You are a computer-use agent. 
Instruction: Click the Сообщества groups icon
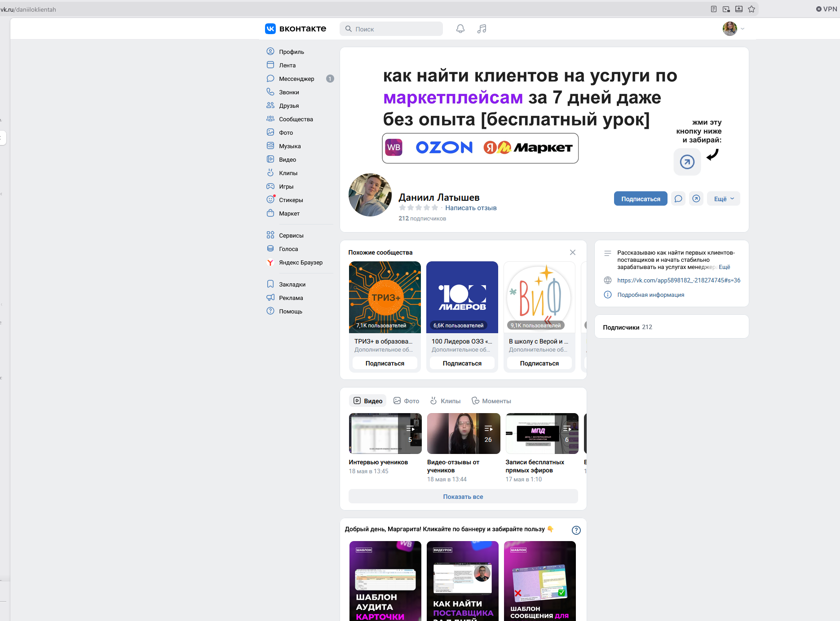270,119
